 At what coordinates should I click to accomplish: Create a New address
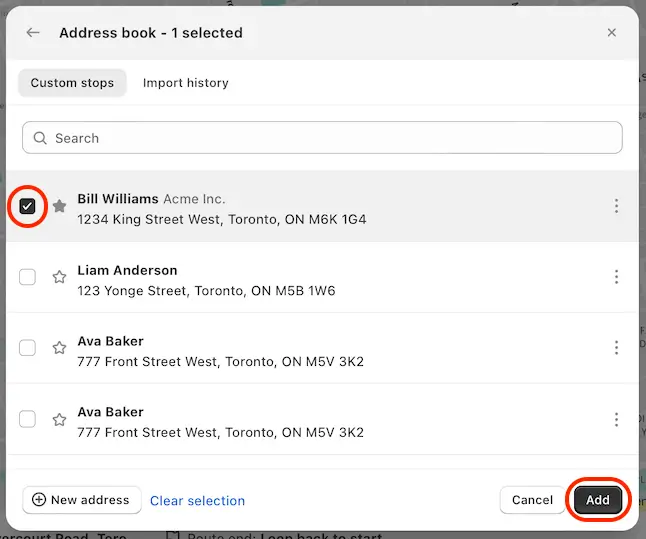[x=82, y=500]
